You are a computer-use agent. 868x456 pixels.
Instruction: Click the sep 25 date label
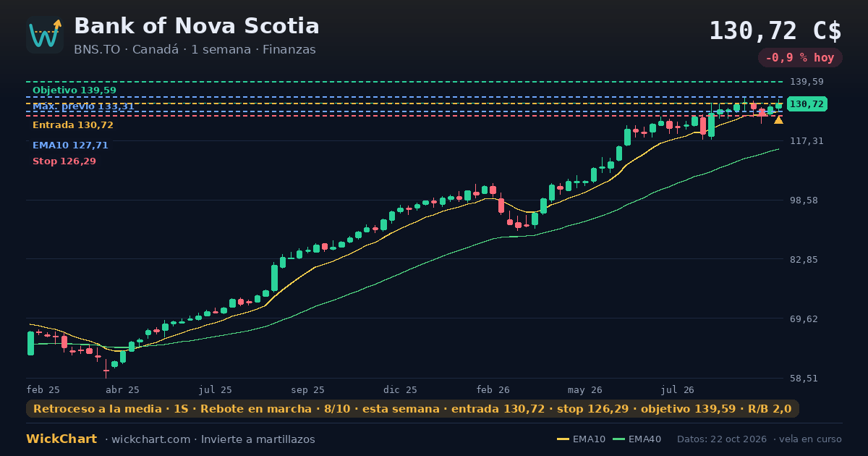(x=308, y=389)
